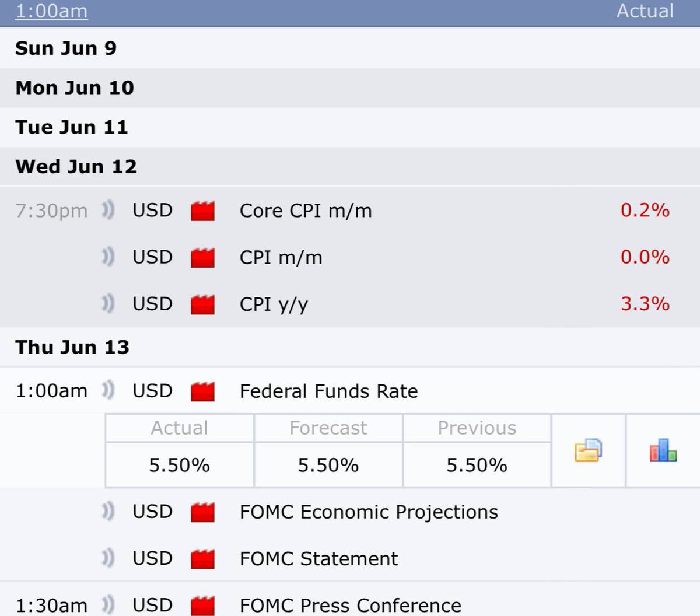Click the 1:30am time of FOMC Press Conference
This screenshot has height=616, width=700.
click(x=51, y=605)
